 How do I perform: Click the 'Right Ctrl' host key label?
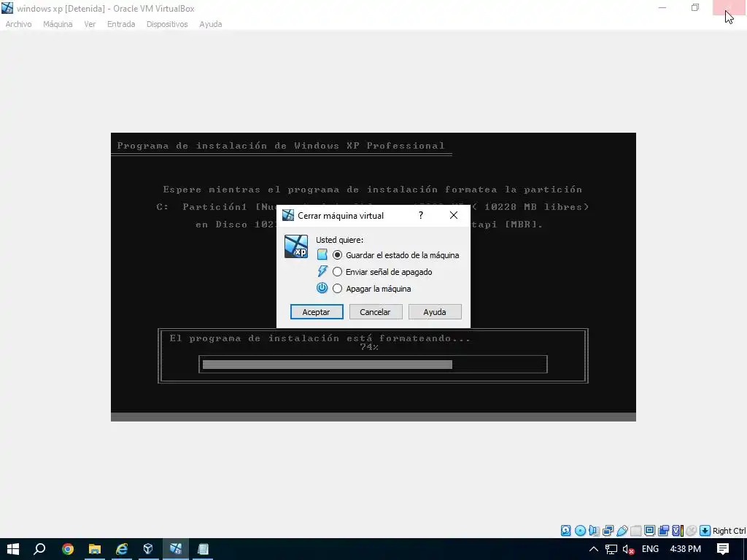[x=729, y=531]
